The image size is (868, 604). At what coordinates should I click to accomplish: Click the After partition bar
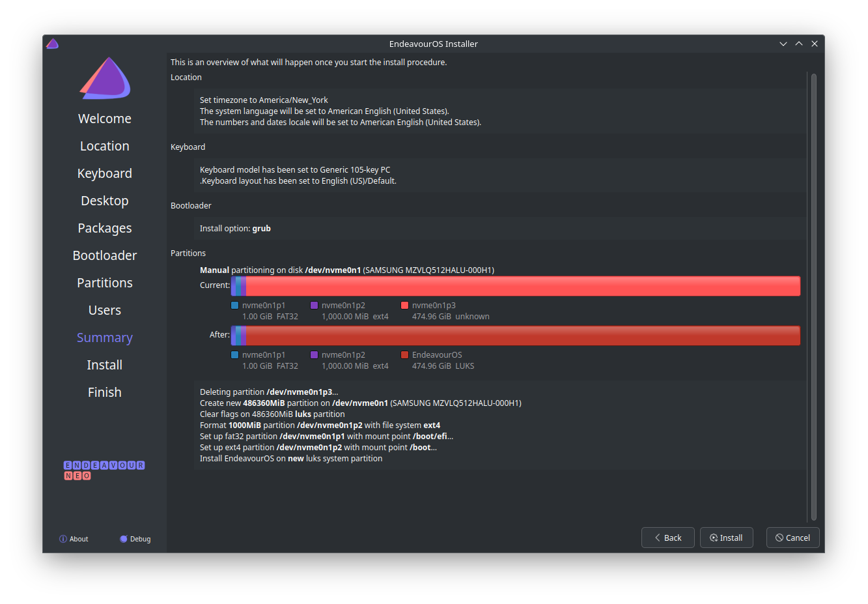[516, 336]
